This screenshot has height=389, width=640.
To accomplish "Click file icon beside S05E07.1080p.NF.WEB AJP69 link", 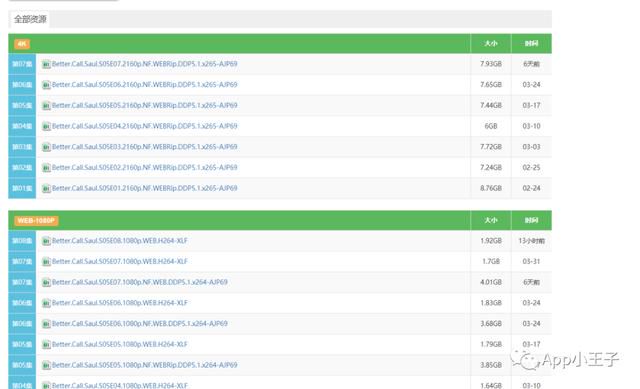I will (x=46, y=282).
